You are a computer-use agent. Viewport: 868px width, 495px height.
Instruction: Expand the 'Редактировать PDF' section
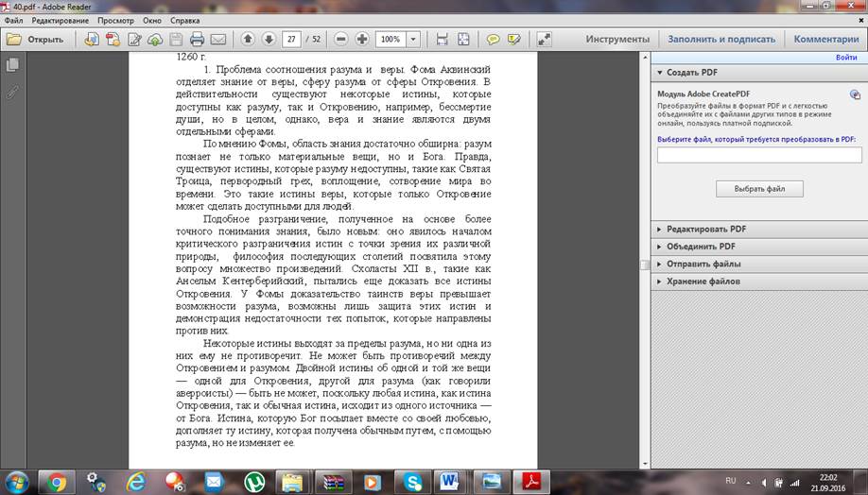[x=705, y=229]
